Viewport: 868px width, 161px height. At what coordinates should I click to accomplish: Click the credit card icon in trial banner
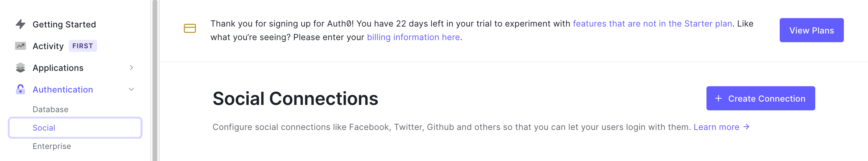click(190, 29)
